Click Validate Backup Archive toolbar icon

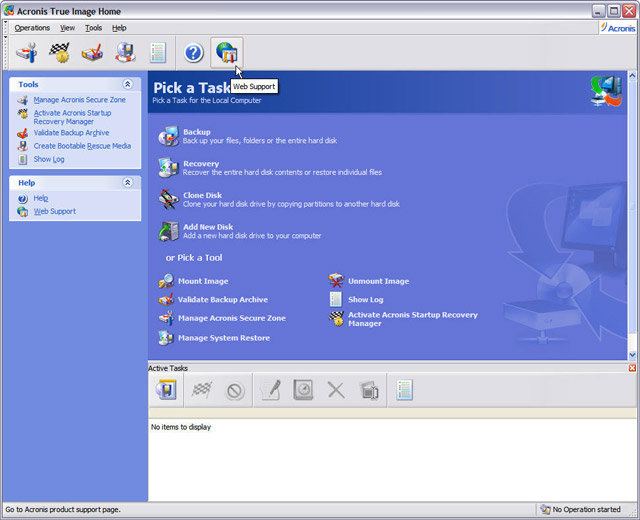[92, 53]
